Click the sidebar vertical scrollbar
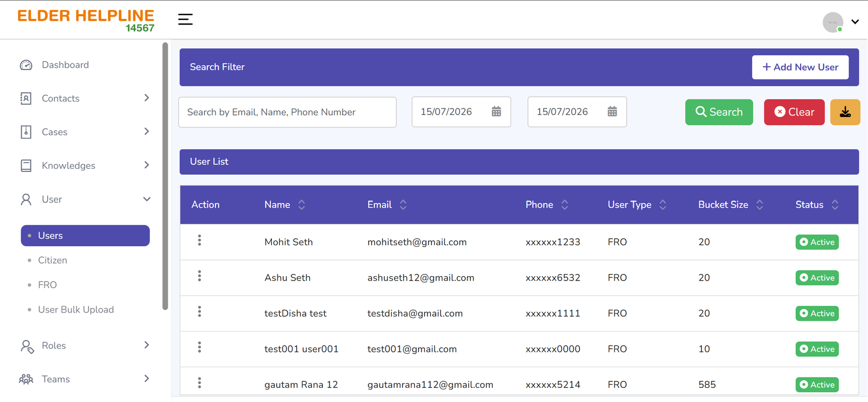The image size is (868, 402). [x=165, y=177]
